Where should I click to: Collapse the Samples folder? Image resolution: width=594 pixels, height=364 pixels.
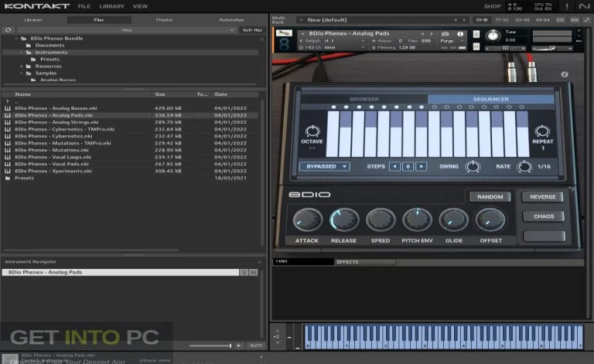[x=21, y=73]
